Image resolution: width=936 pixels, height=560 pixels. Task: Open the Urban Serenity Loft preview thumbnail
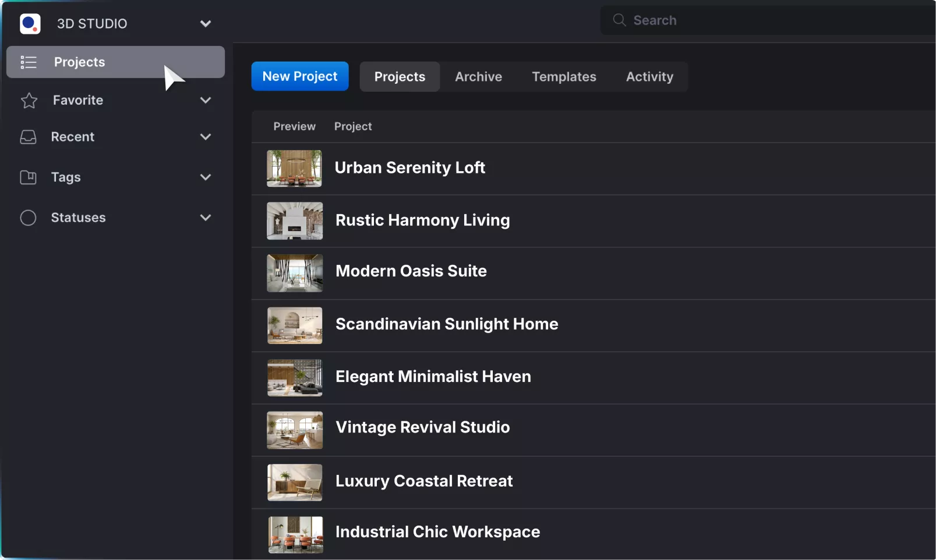pos(294,169)
